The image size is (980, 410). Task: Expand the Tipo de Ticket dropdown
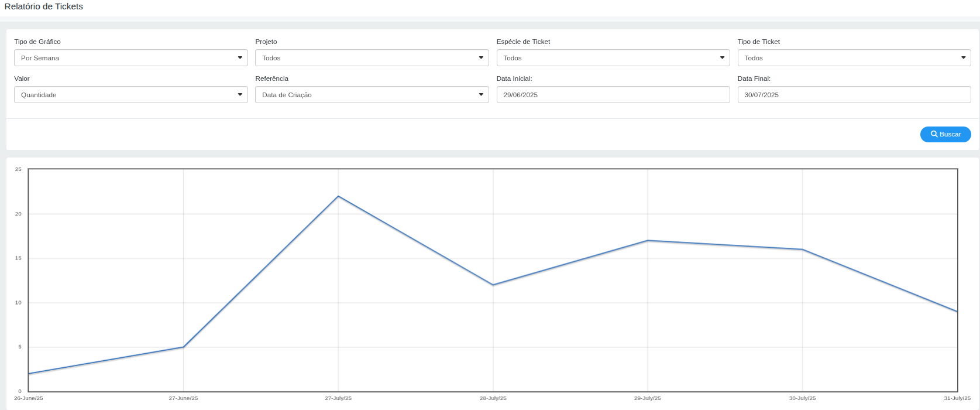(854, 58)
